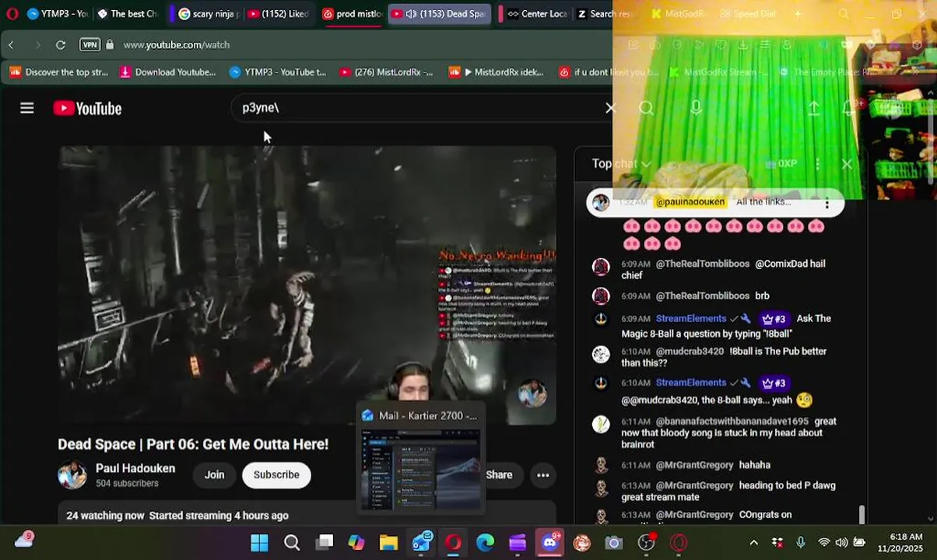Open the Paul Hadouken channel avatar
This screenshot has width=937, height=560.
pyautogui.click(x=72, y=474)
